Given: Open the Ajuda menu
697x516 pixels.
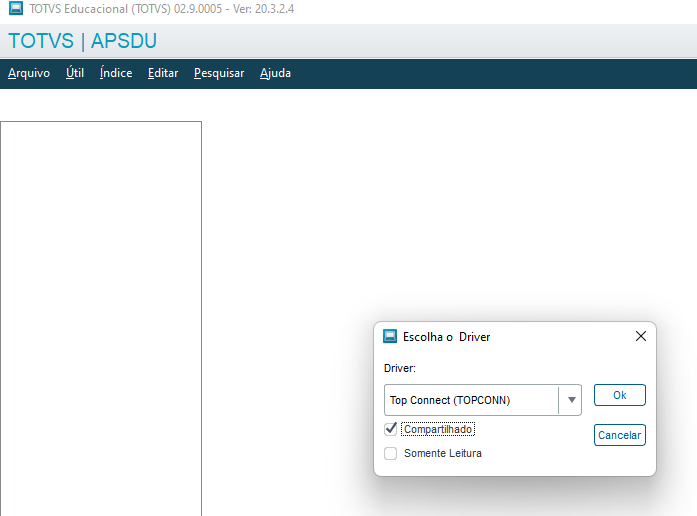Looking at the screenshot, I should (275, 73).
